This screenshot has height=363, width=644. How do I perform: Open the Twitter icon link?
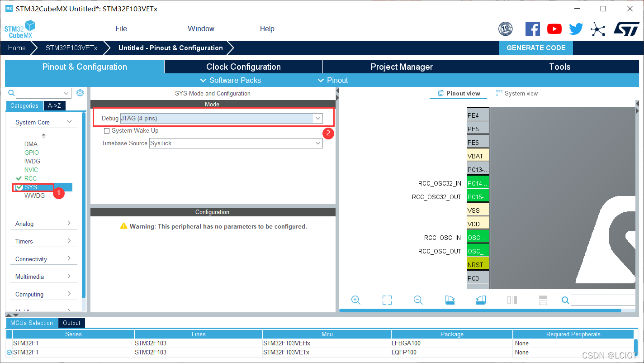click(x=576, y=29)
